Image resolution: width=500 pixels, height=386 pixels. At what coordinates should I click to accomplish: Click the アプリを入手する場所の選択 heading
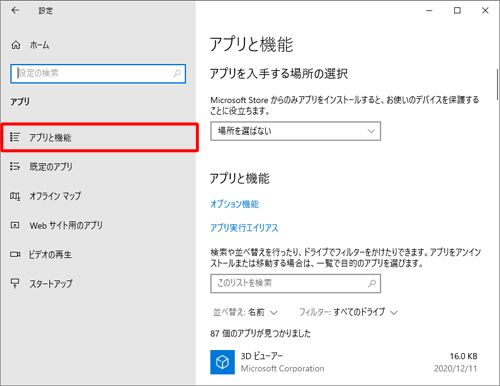(279, 74)
